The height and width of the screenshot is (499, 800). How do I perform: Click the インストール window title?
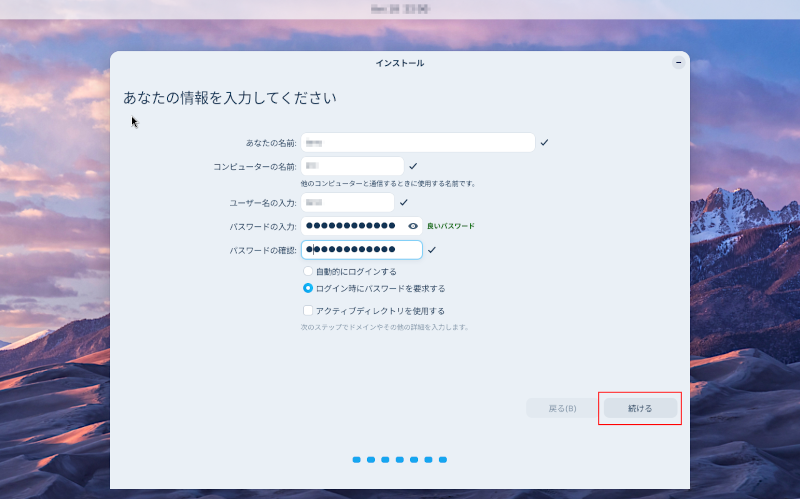pyautogui.click(x=400, y=63)
